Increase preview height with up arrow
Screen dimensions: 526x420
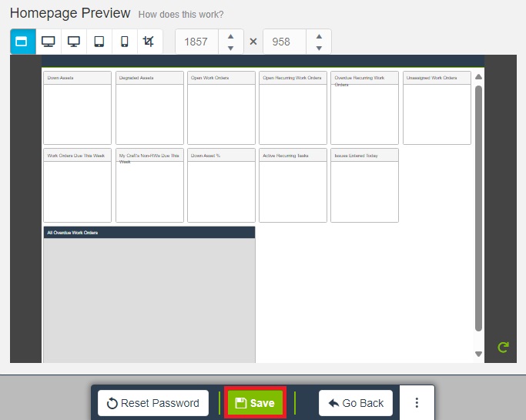tap(319, 35)
